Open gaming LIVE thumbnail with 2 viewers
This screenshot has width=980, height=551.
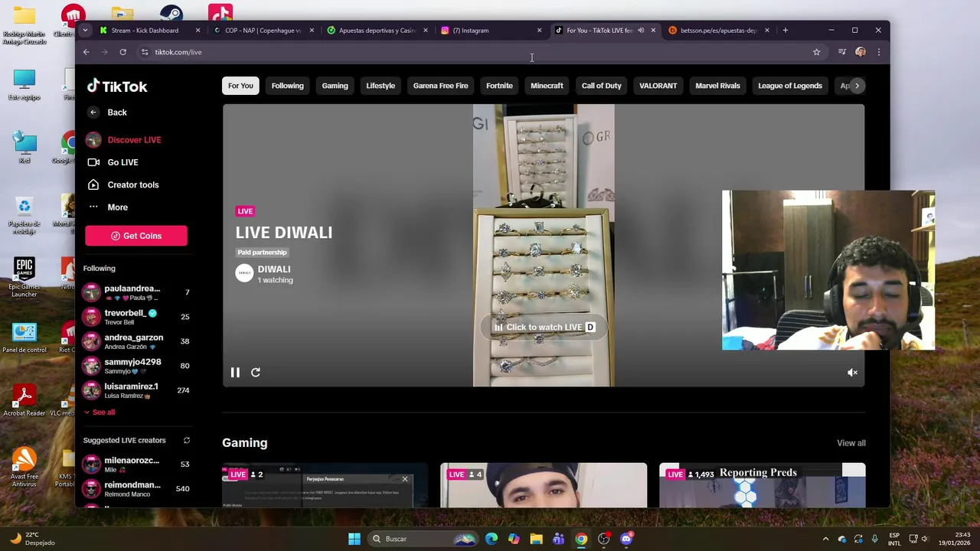coord(325,485)
